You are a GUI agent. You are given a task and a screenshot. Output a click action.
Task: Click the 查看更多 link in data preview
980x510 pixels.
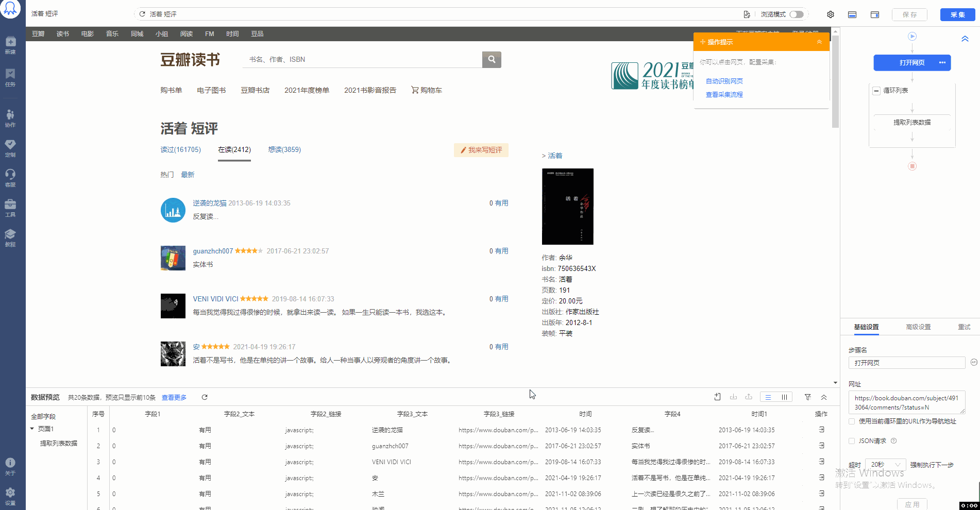point(174,397)
